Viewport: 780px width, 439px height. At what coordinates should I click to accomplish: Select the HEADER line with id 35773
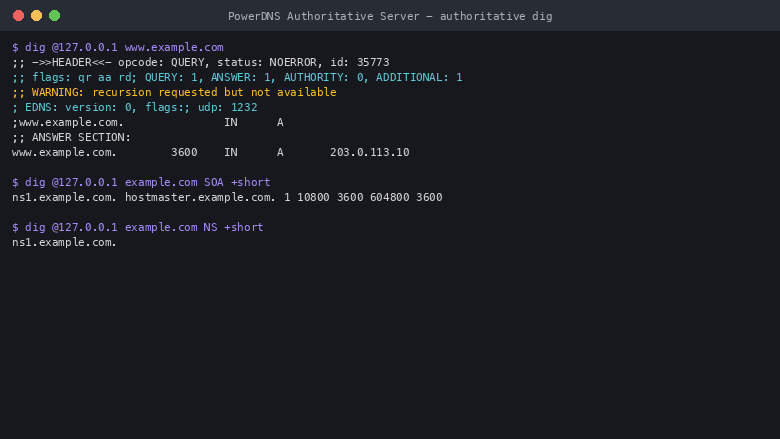click(200, 63)
